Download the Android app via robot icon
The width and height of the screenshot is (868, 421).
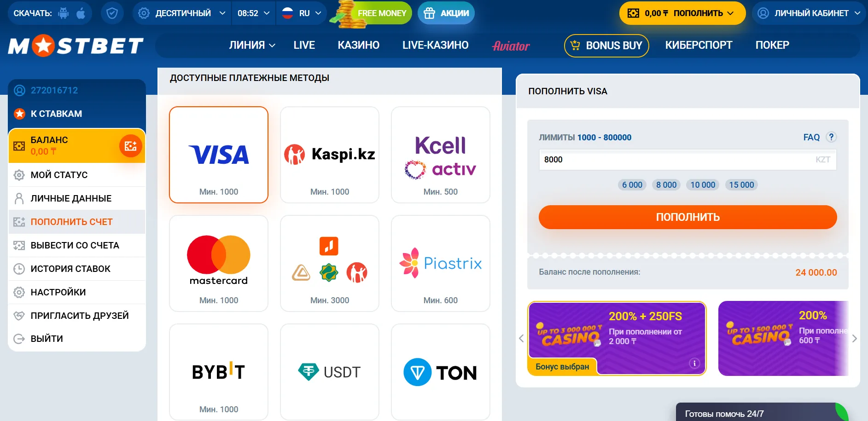(x=64, y=13)
